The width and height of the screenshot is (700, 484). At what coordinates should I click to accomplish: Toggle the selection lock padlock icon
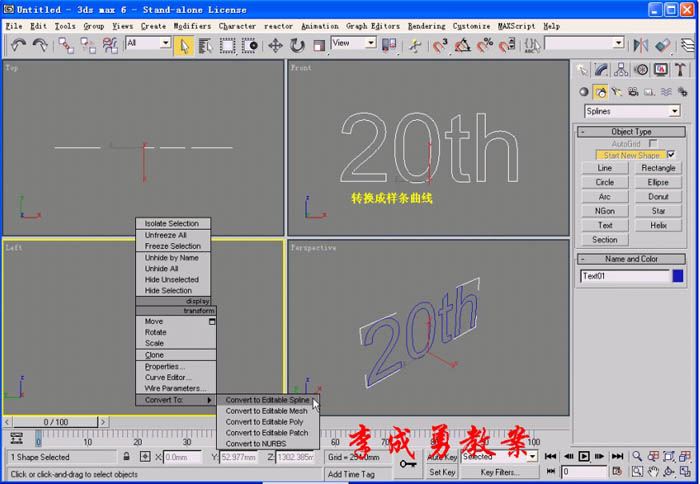[x=127, y=457]
